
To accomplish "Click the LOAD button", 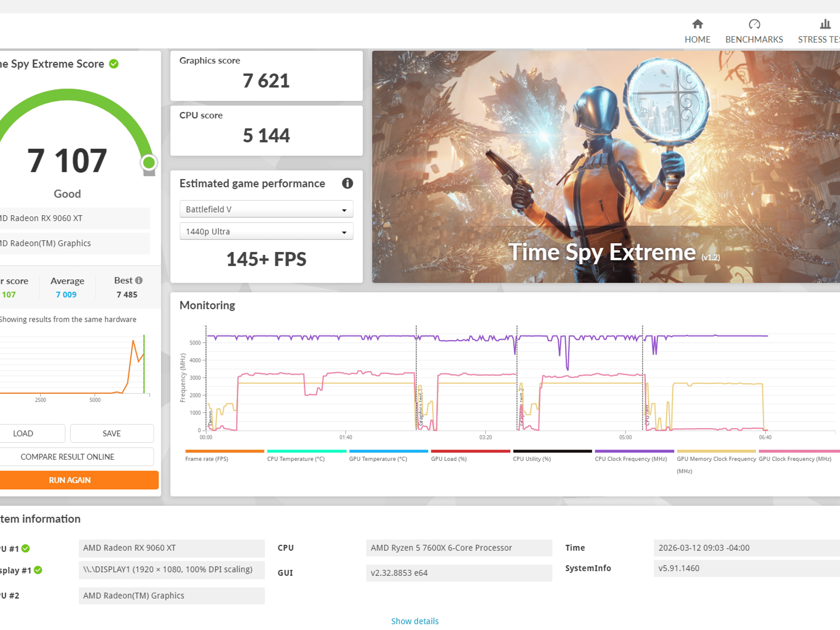I will (32, 434).
